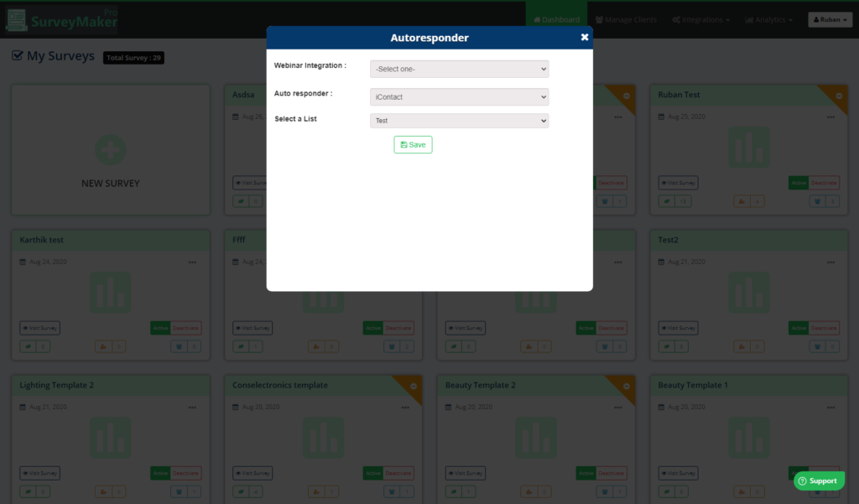This screenshot has width=859, height=504.
Task: Click the orange corner badge on Ruban Test card
Action: coord(838,96)
